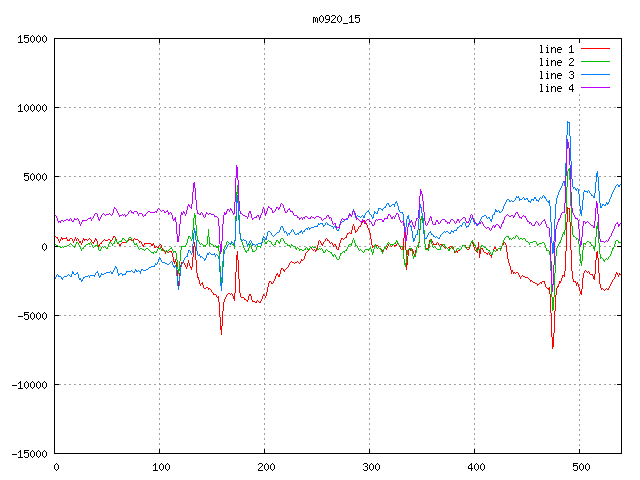Viewport: 640px width, 480px height.
Task: Click the 300 x-axis tick label
Action: pos(370,467)
